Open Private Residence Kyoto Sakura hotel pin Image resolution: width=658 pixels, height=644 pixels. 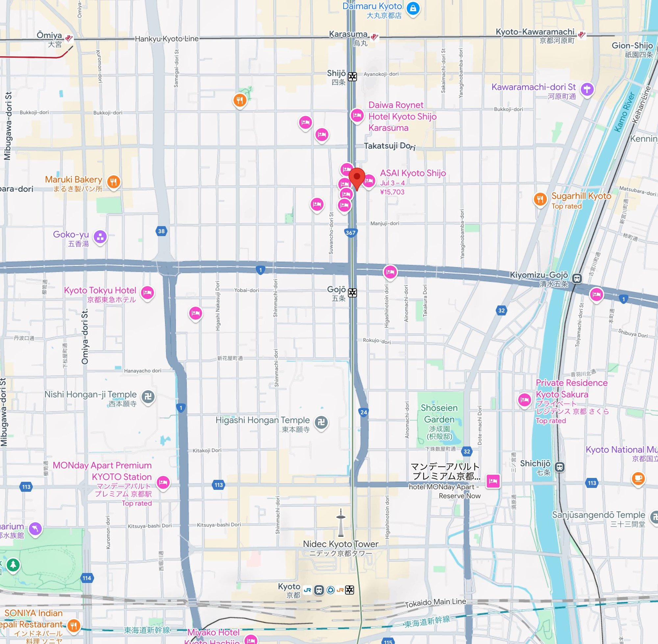click(524, 400)
